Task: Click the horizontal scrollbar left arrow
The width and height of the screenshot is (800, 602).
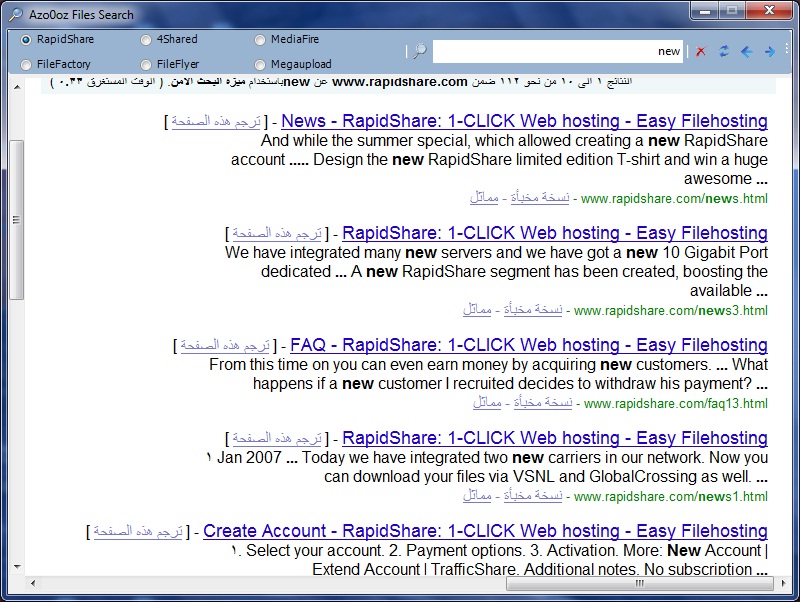Action: tap(33, 583)
